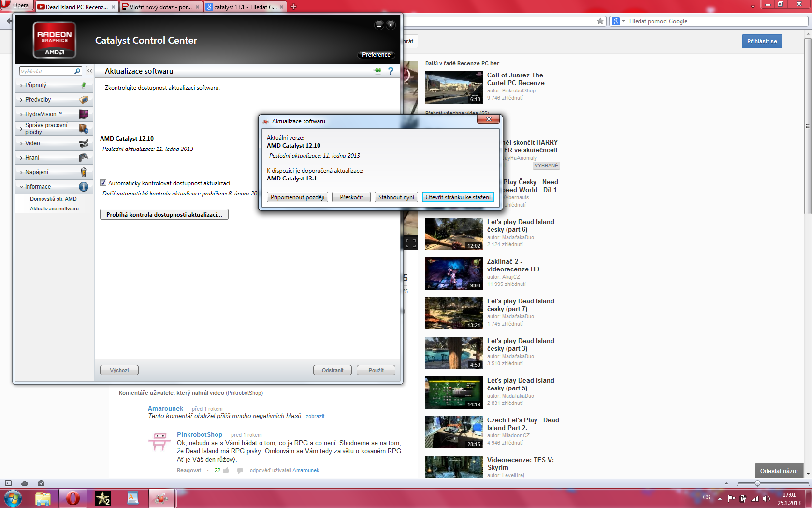Click the search magnifier icon in Catalyst sidebar
Viewport: 812px width, 508px height.
(x=77, y=71)
